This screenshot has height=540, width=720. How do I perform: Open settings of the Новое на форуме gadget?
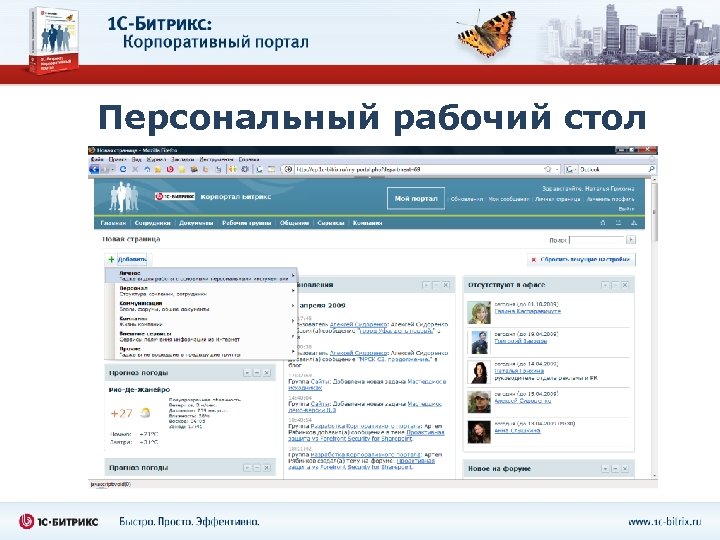(x=605, y=469)
